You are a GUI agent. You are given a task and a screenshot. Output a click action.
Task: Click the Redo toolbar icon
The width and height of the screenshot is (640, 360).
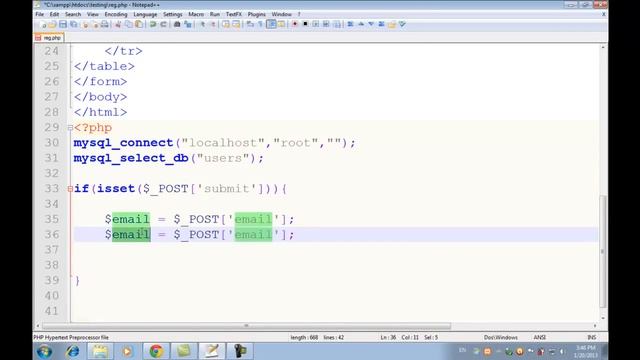coord(163,24)
